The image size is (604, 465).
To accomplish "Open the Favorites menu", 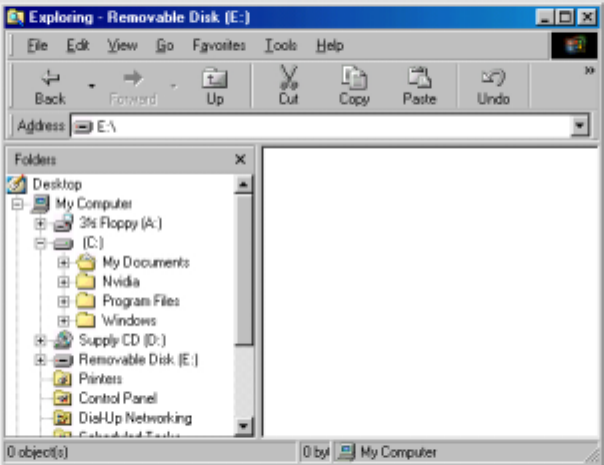I will click(x=219, y=45).
